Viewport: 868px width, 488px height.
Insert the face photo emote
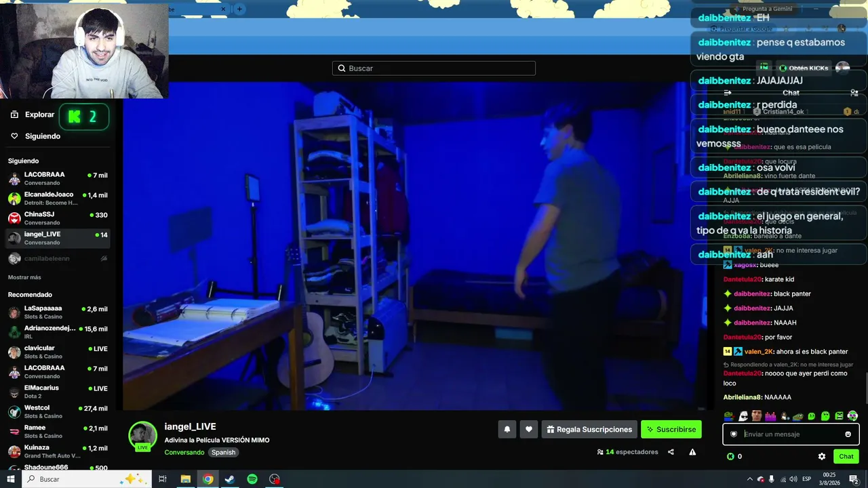757,416
